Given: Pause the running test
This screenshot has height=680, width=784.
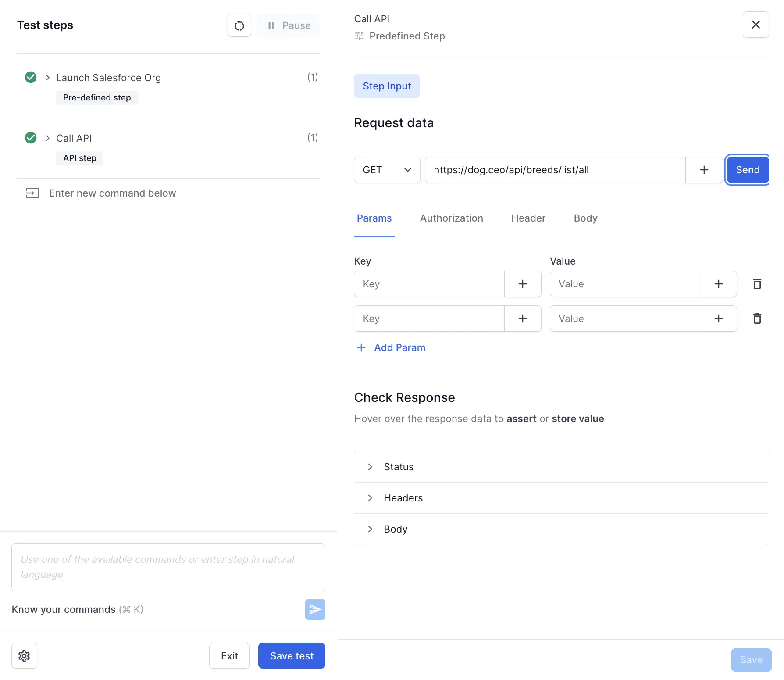Looking at the screenshot, I should pyautogui.click(x=289, y=25).
